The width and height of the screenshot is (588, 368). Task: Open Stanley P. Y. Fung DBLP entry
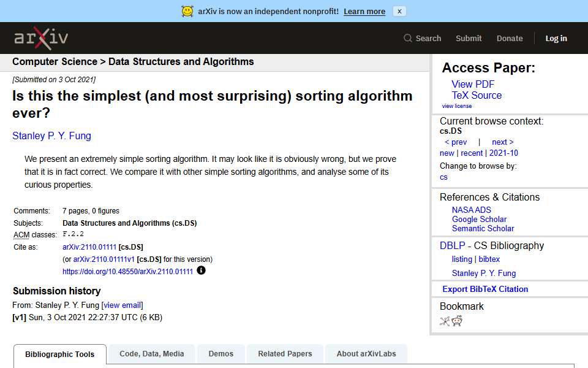tap(483, 273)
